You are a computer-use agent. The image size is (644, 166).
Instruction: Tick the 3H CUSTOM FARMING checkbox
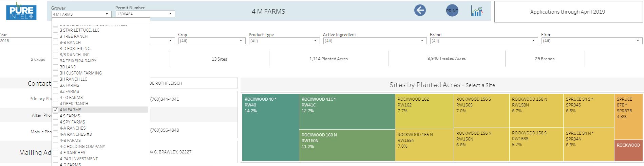pos(56,73)
